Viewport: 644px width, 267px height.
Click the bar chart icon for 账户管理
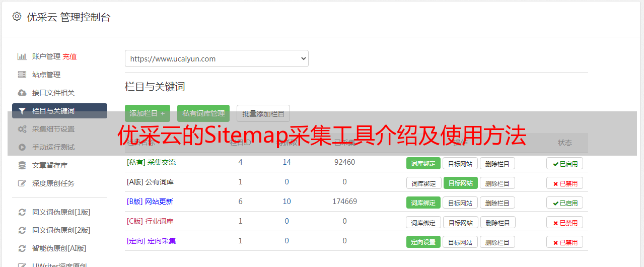[22, 56]
